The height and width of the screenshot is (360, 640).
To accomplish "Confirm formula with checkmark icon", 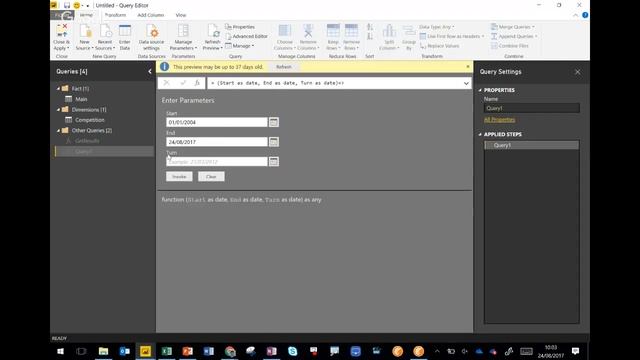I will point(182,83).
